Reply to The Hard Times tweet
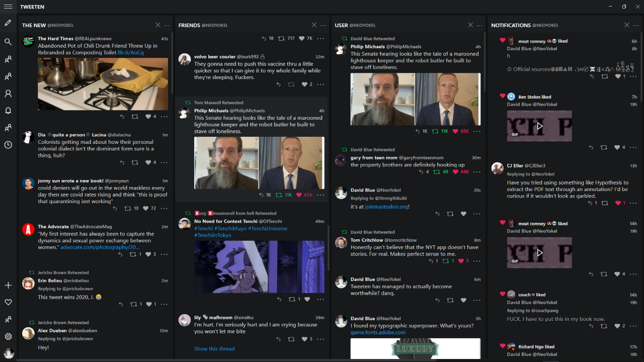Screen dimensions: 644x362 [x=122, y=117]
